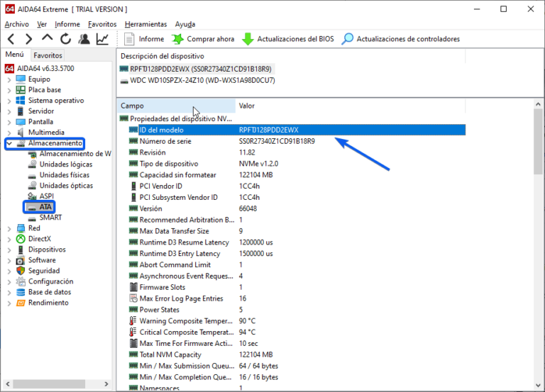
Task: Select the Equipo computer icon
Action: [21, 79]
